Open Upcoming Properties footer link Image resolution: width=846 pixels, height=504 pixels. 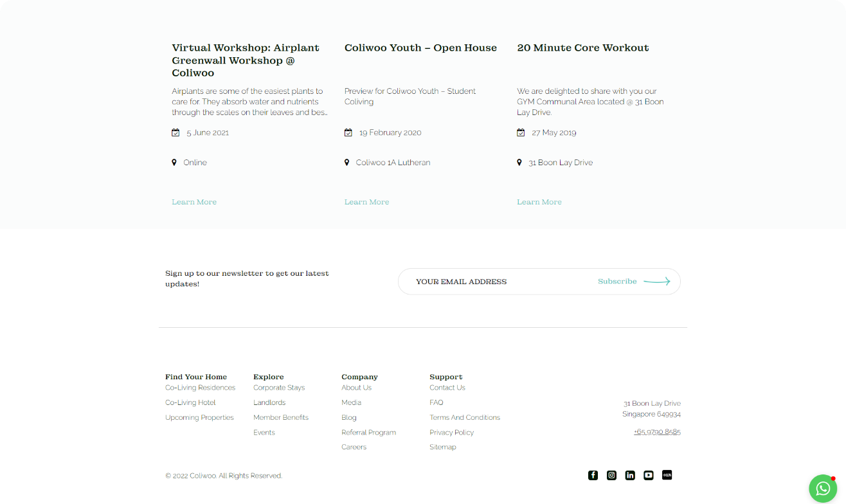(x=199, y=417)
